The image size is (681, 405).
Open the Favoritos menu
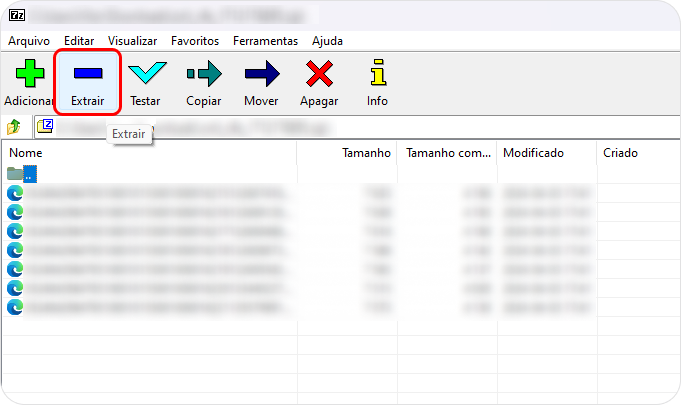click(x=195, y=41)
